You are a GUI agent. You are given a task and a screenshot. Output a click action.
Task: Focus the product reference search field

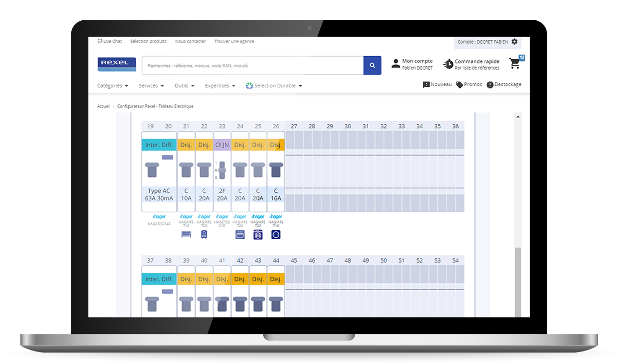(x=252, y=66)
